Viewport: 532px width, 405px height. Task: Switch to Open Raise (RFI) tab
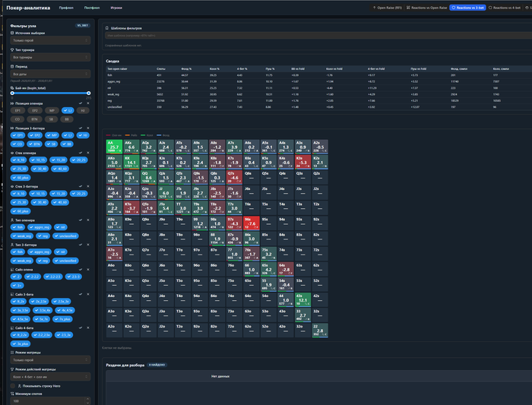tap(387, 8)
